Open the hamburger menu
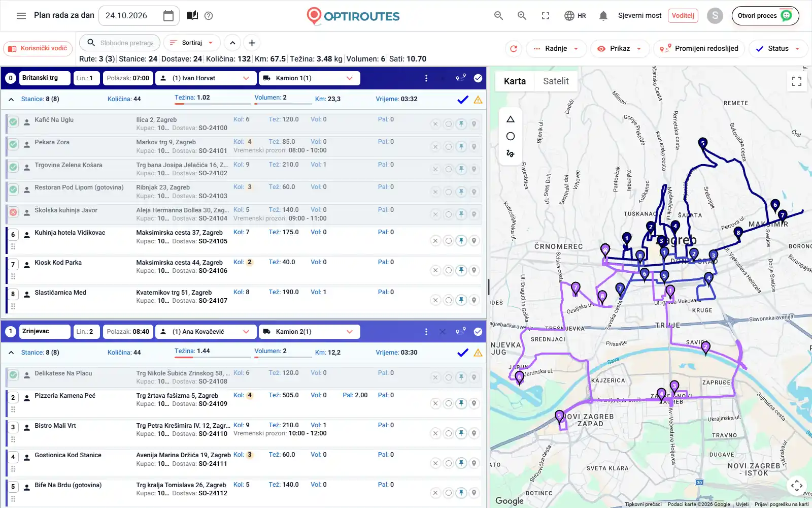812x508 pixels. click(x=21, y=16)
